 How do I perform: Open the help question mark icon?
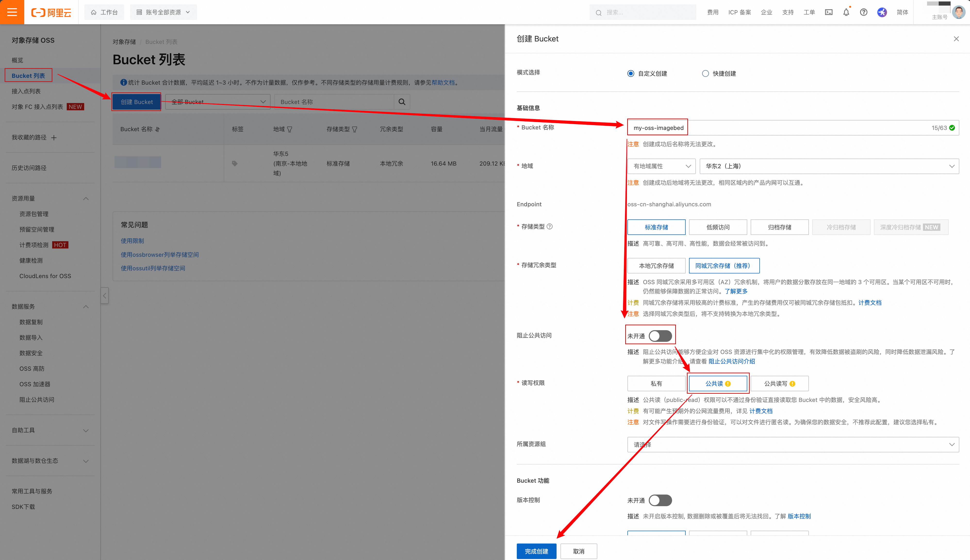point(864,12)
